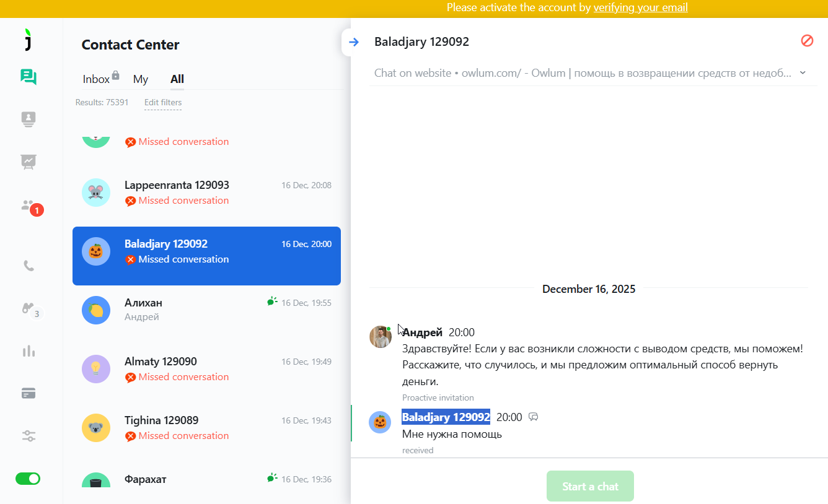Select the Baladjary 129092 conversation row
Viewport: 828px width, 504px height.
[x=206, y=256]
